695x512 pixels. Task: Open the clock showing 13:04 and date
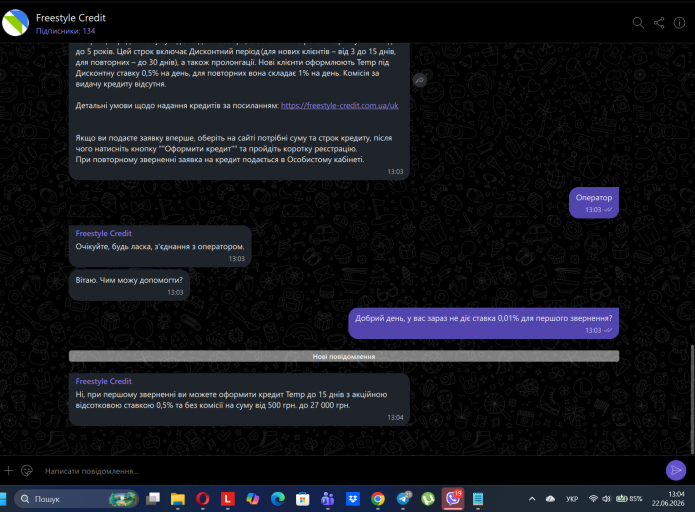coord(668,499)
